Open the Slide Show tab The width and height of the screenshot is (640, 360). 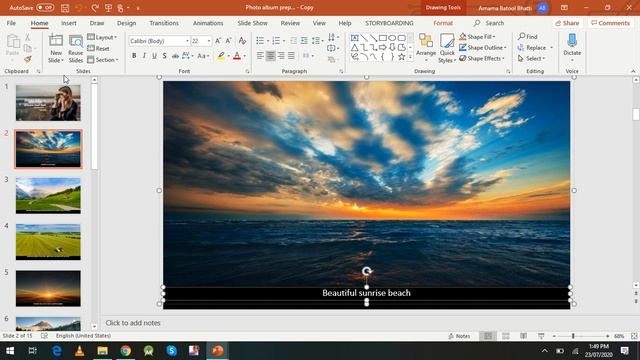252,23
